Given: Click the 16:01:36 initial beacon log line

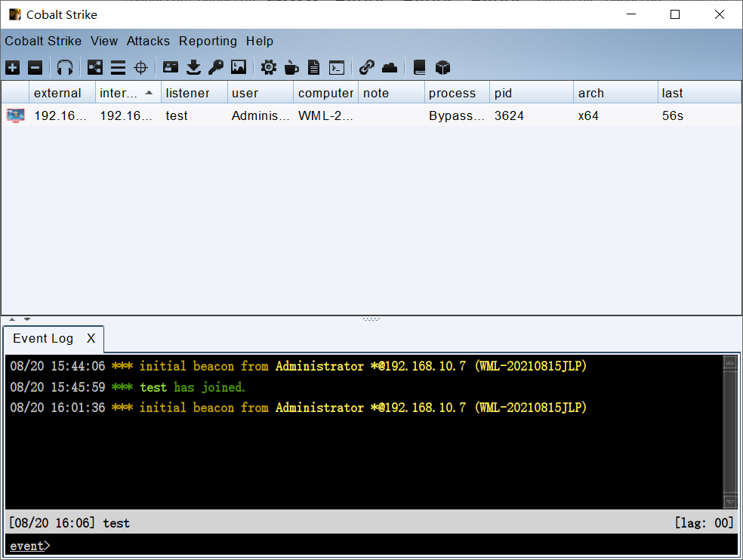Looking at the screenshot, I should pos(298,408).
